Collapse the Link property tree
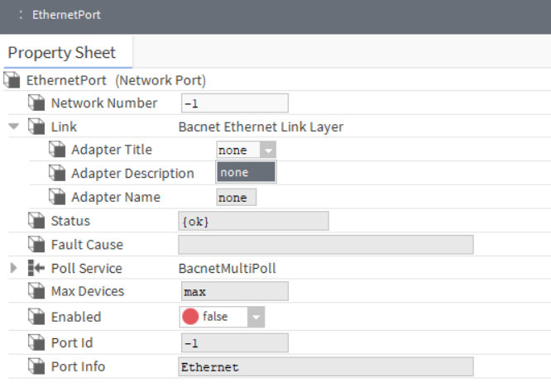 (x=13, y=127)
